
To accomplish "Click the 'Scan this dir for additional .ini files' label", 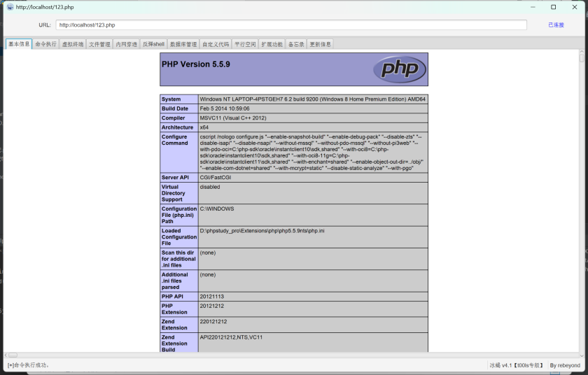I will click(x=178, y=259).
